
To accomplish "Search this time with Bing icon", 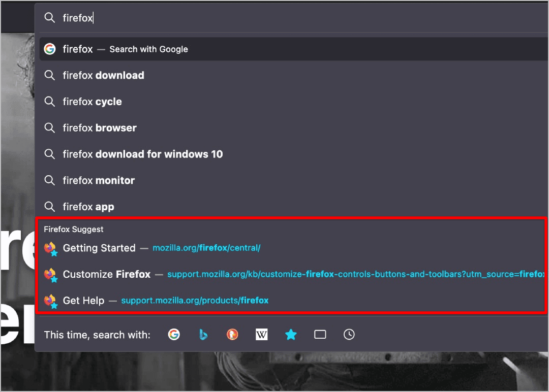I will [x=203, y=335].
